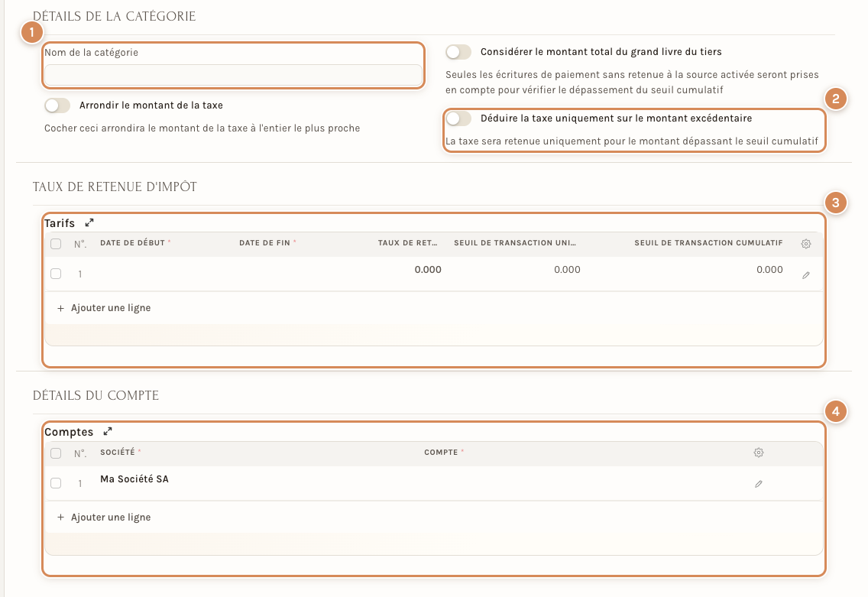
Task: Expand the Tarifs table to full view
Action: tap(89, 222)
